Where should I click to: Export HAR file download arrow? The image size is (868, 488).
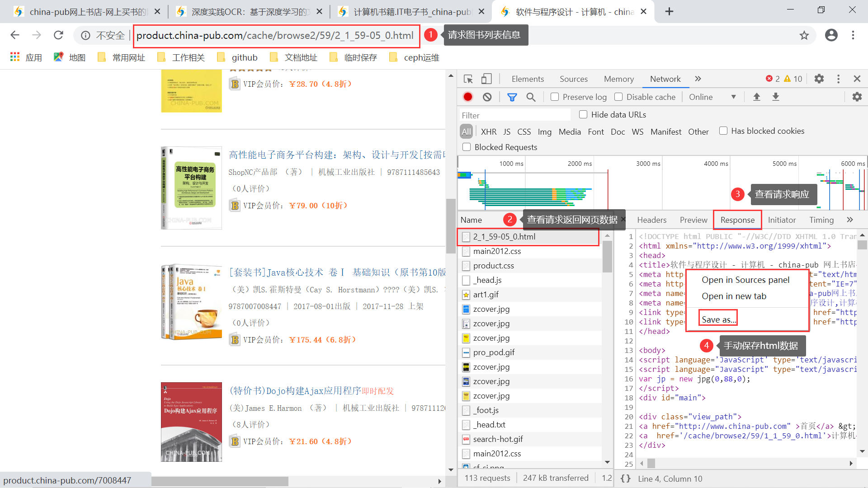[776, 97]
